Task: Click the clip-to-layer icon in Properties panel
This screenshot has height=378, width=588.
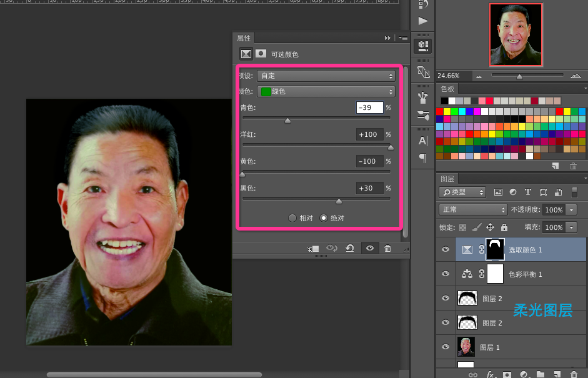Action: click(313, 248)
